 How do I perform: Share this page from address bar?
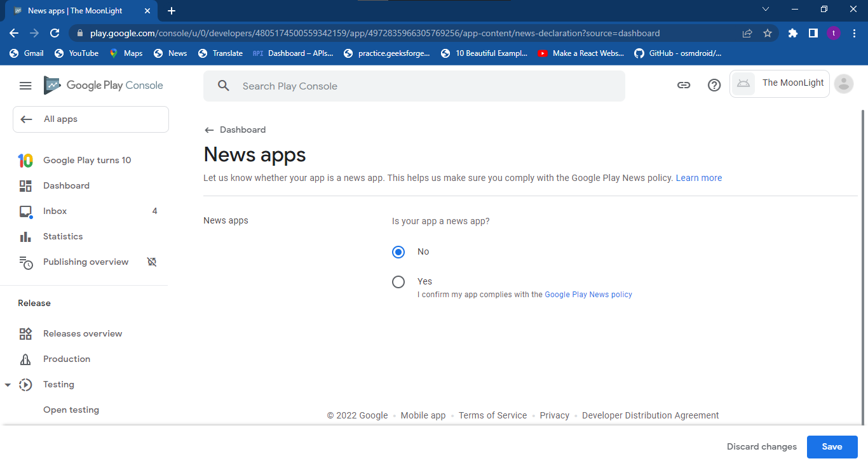[747, 33]
